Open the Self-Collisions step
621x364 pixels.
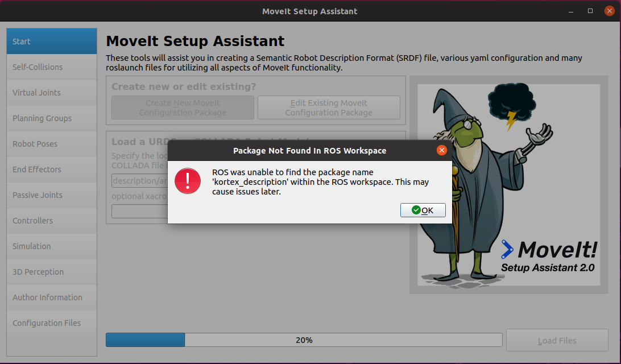tap(51, 67)
